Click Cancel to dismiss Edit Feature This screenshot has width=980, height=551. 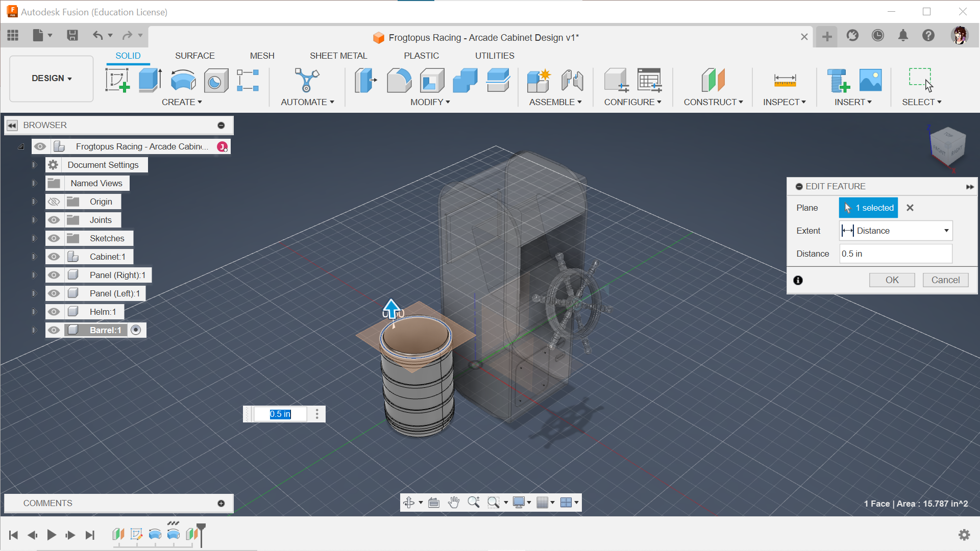[x=946, y=279]
